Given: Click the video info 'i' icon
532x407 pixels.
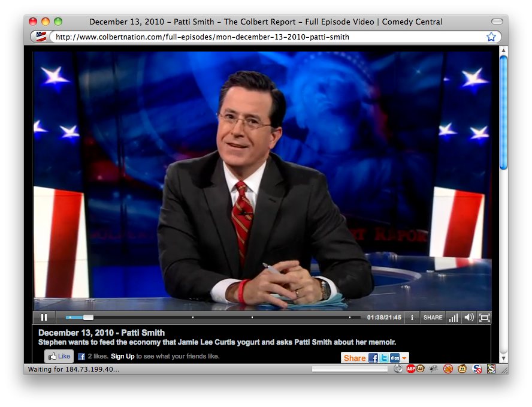Looking at the screenshot, I should (x=412, y=317).
